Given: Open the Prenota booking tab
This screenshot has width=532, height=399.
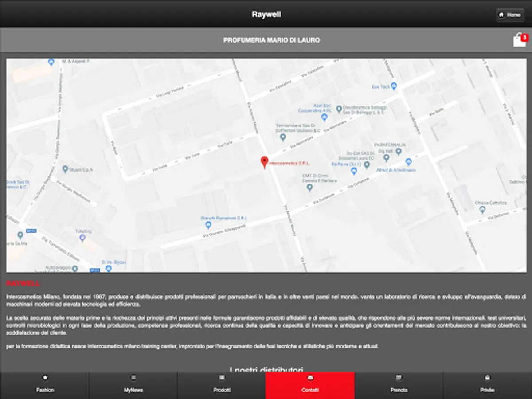Looking at the screenshot, I should 399,385.
